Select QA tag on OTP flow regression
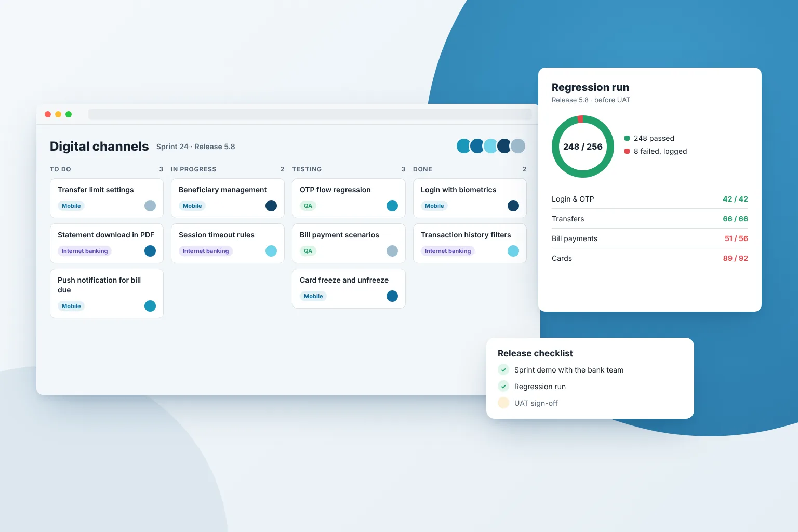The width and height of the screenshot is (798, 532). (308, 206)
